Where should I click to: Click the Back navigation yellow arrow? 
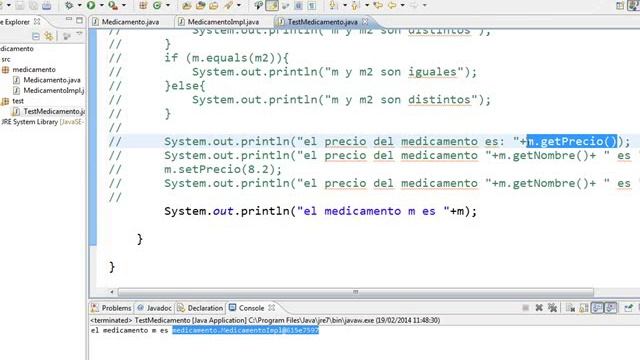pos(392,5)
